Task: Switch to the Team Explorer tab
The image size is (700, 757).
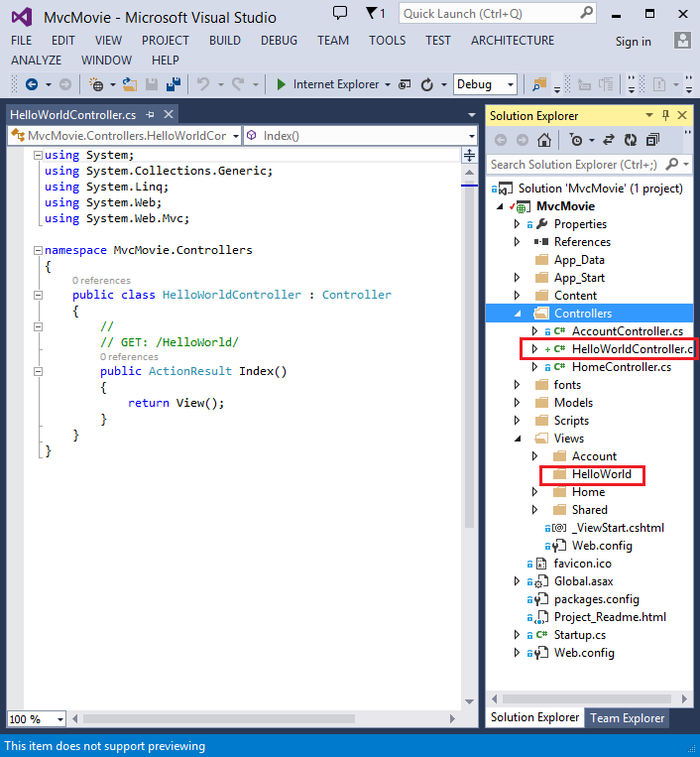Action: [x=628, y=718]
